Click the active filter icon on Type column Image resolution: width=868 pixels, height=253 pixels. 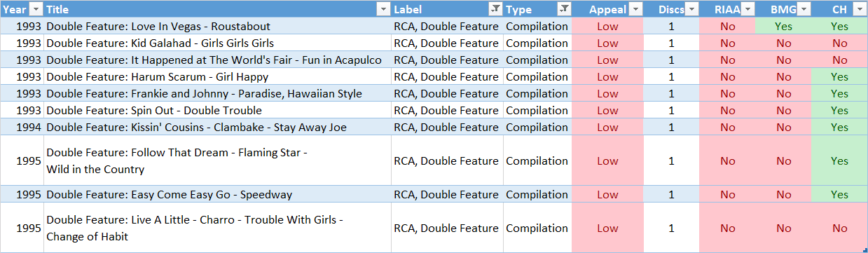coord(563,9)
